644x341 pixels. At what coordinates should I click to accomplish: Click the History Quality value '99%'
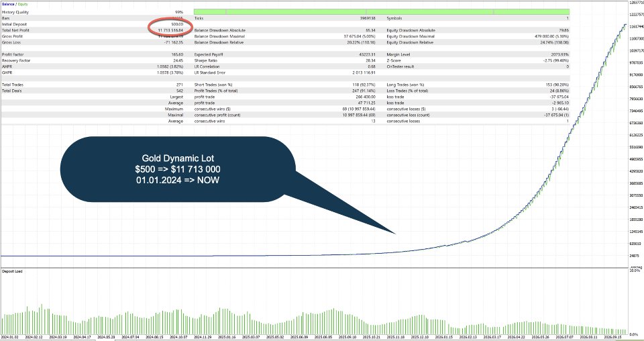pyautogui.click(x=178, y=12)
